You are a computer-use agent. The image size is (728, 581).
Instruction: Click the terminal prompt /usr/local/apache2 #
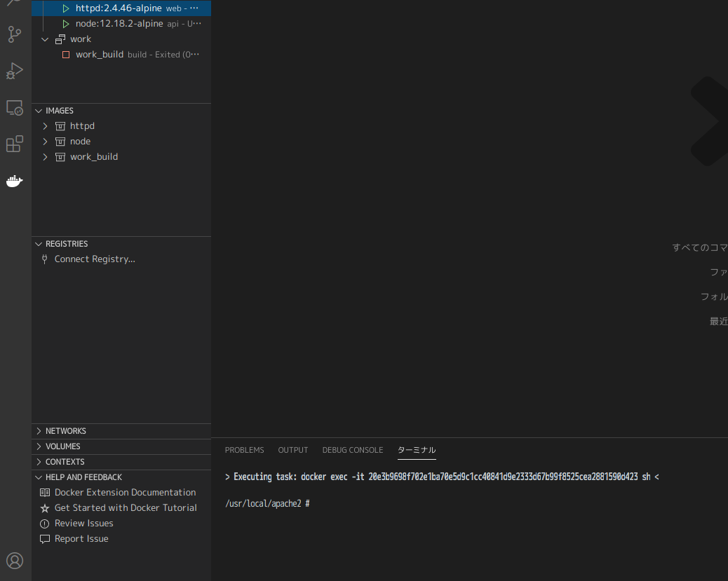tap(267, 503)
